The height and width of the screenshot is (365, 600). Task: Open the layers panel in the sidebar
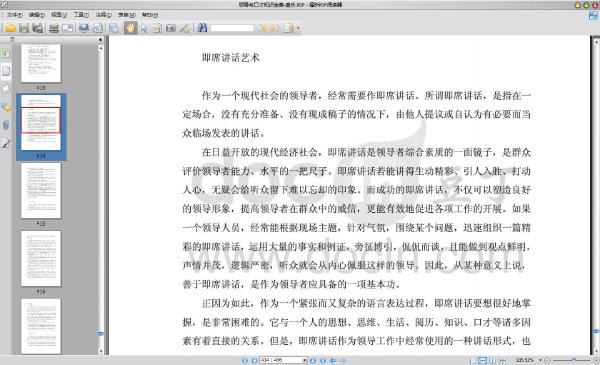pos(6,89)
